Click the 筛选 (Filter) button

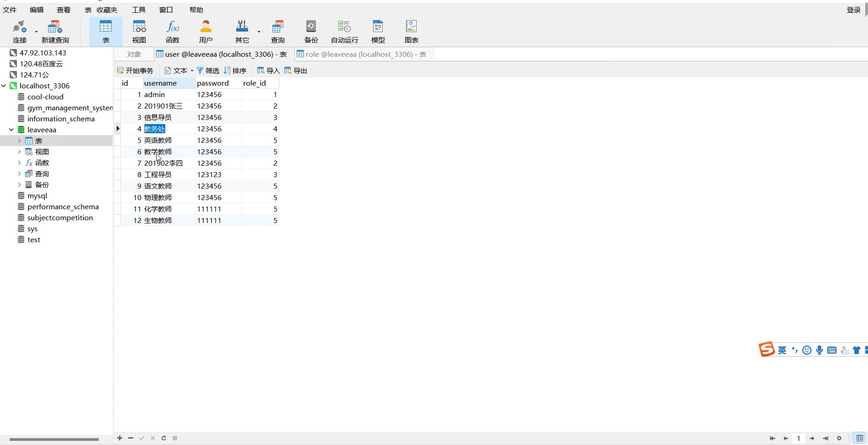pyautogui.click(x=208, y=71)
